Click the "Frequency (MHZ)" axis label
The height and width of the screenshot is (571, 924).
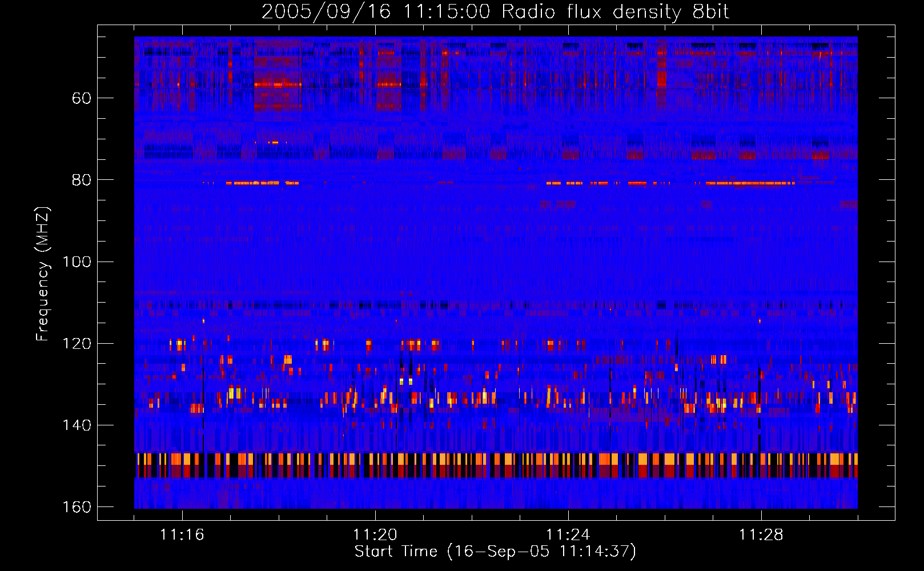point(43,274)
